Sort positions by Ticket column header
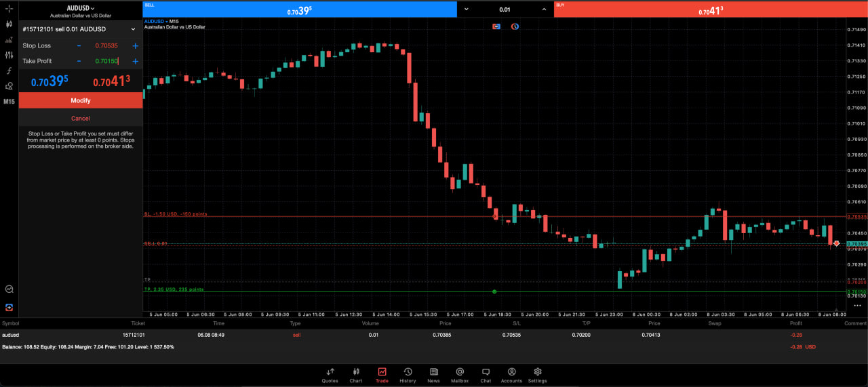868x387 pixels. coord(138,323)
